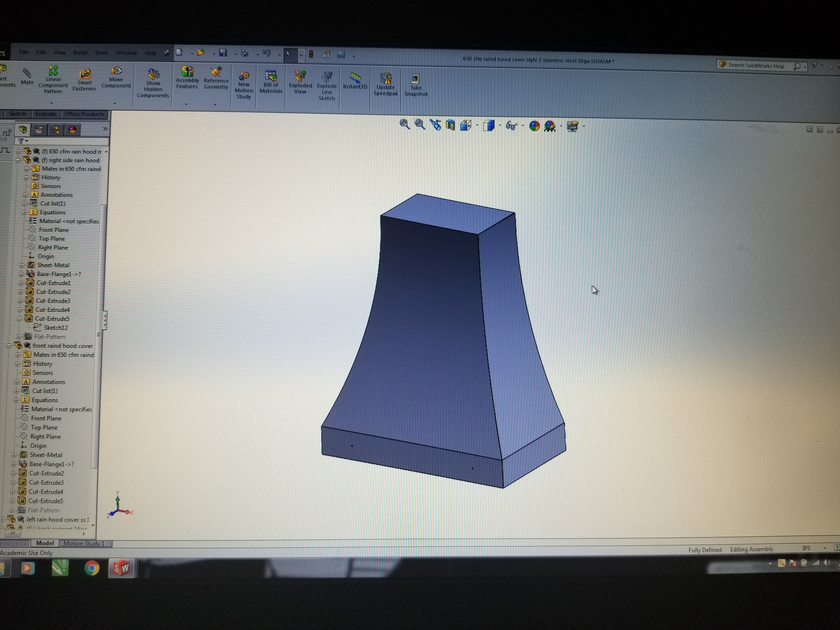Click the volume icon in system tray
This screenshot has width=840, height=630.
pyautogui.click(x=827, y=563)
